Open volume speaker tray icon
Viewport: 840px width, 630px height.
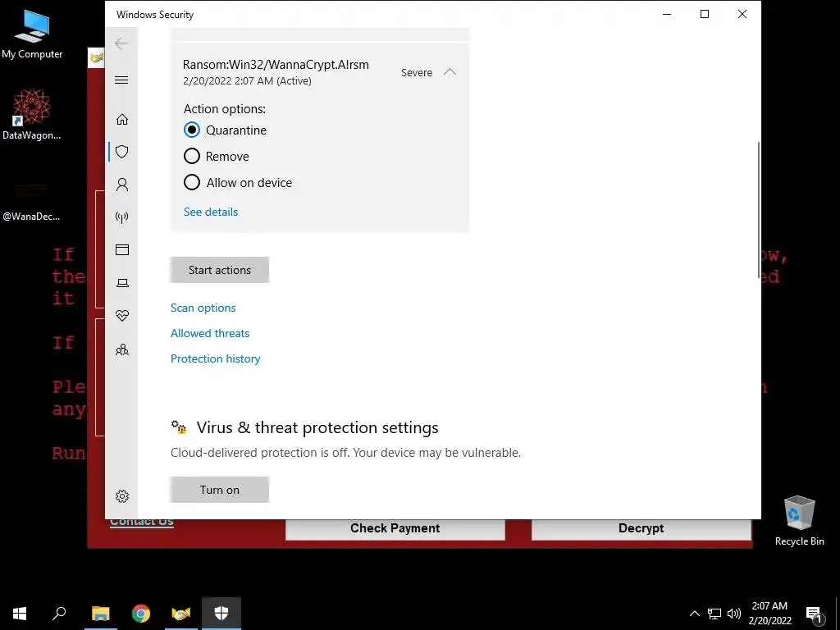pos(734,614)
